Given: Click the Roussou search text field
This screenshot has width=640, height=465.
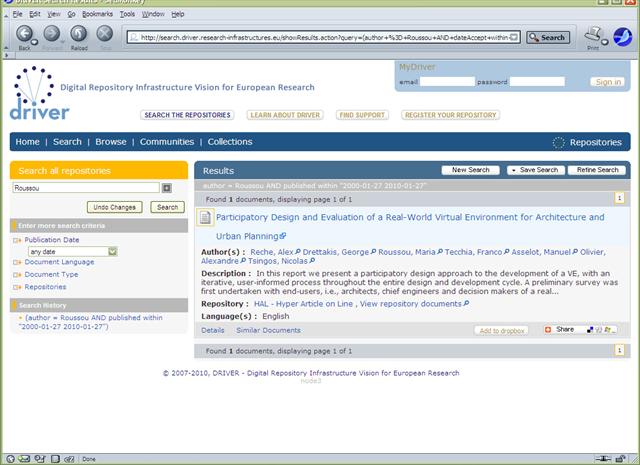Looking at the screenshot, I should coord(86,188).
